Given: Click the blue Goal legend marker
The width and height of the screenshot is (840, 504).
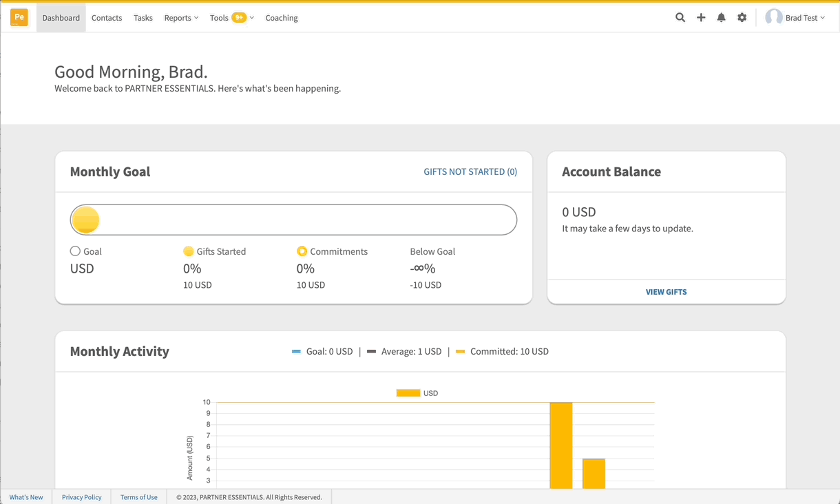Looking at the screenshot, I should pyautogui.click(x=296, y=352).
